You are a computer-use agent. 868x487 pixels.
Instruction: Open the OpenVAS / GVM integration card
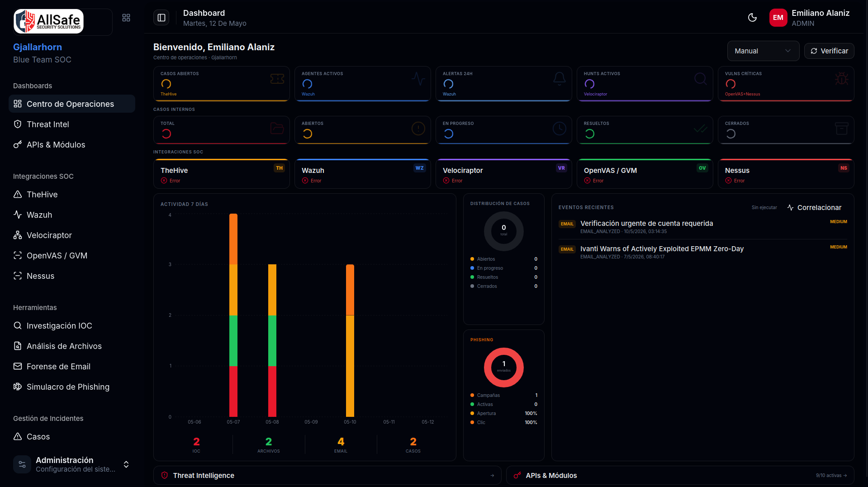pos(645,174)
